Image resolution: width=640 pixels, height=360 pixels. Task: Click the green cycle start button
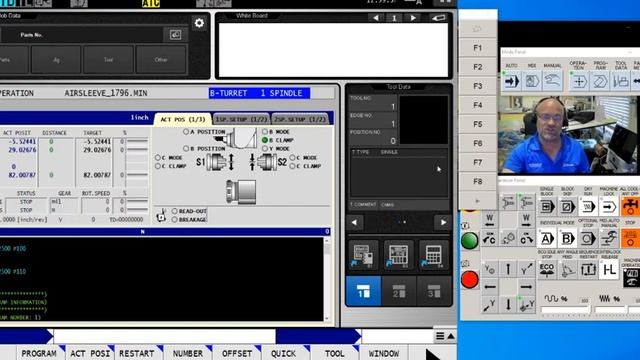469,240
